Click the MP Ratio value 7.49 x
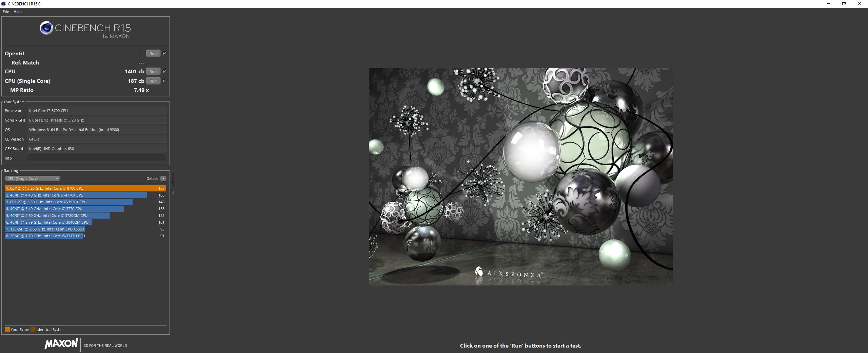 tap(141, 90)
